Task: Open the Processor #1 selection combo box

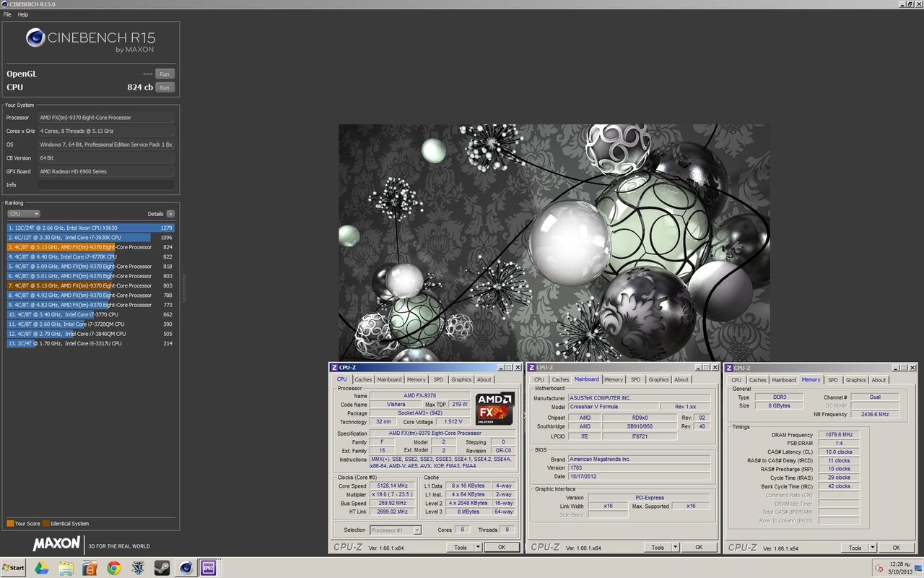Action: pyautogui.click(x=396, y=530)
